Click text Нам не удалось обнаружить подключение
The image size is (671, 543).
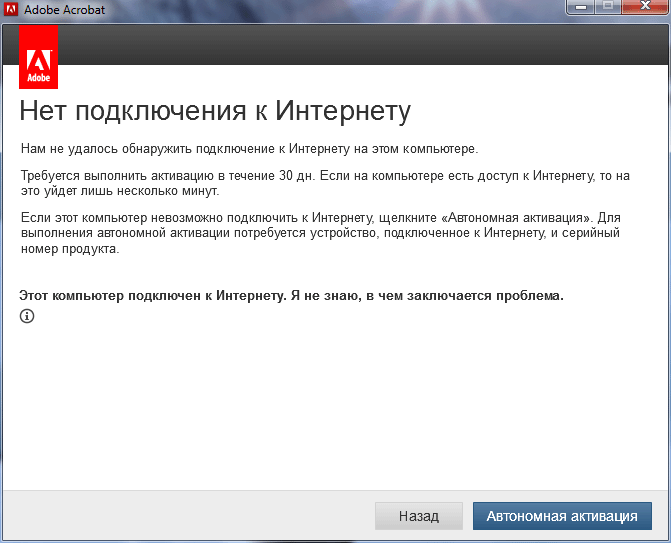tap(249, 149)
